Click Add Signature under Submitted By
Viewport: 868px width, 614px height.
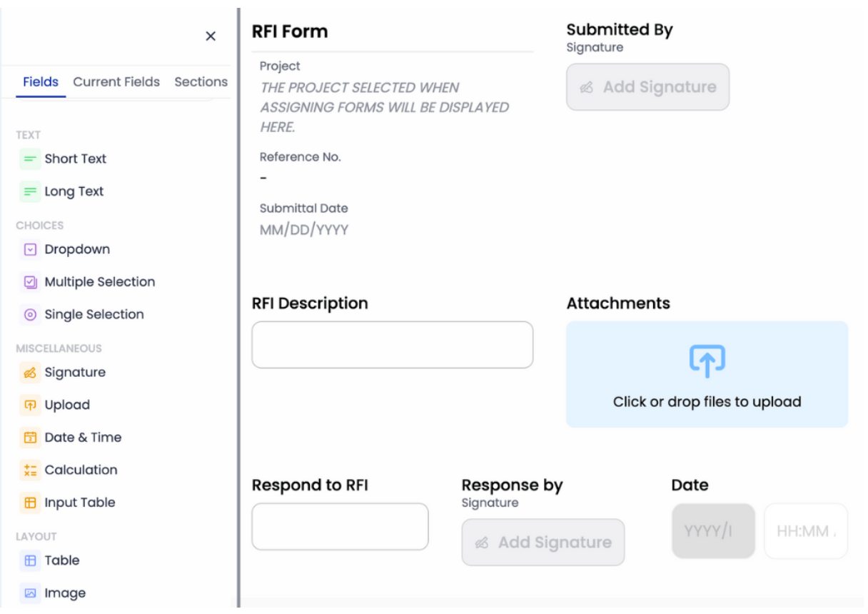648,87
